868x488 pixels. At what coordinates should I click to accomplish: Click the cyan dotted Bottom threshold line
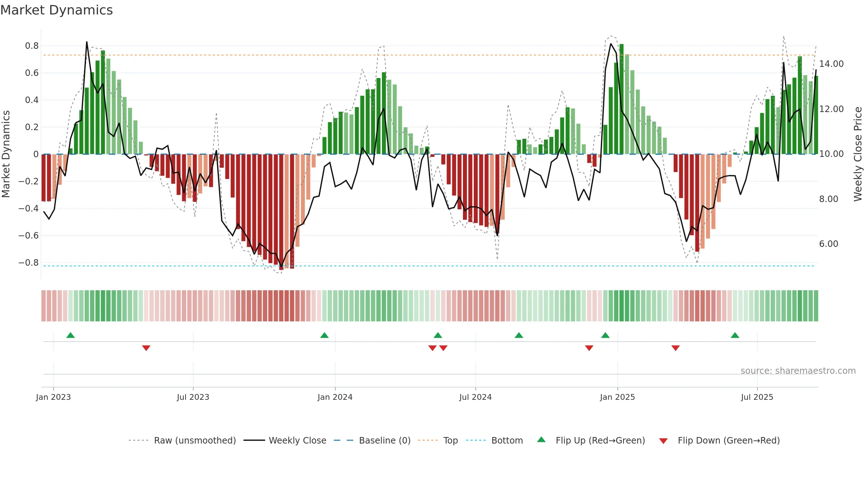(x=429, y=266)
